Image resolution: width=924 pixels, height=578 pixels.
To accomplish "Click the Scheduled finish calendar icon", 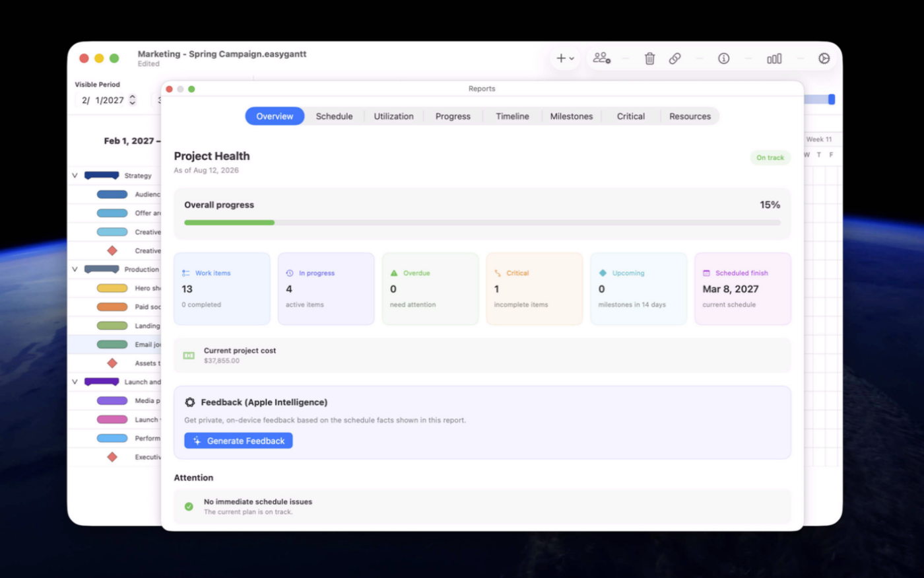I will 706,273.
